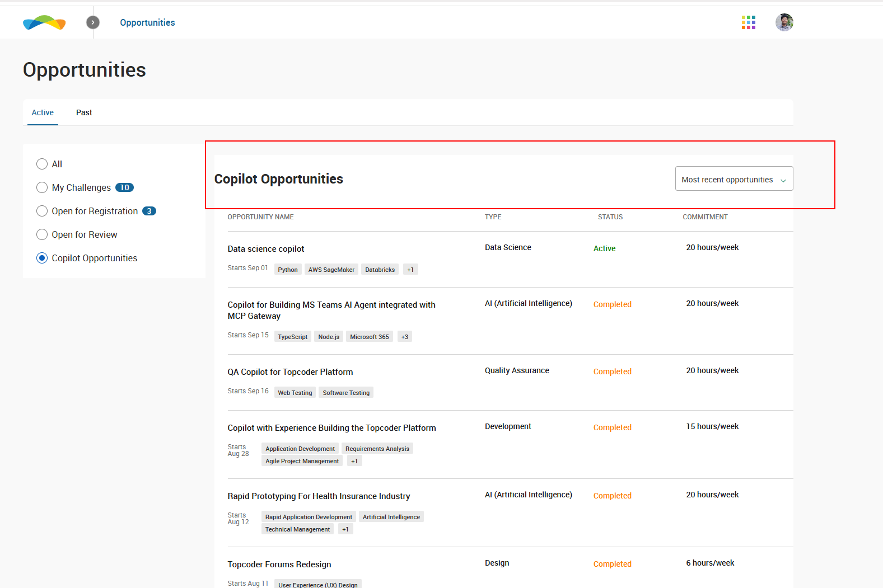Expand the +1 tags on Data science copilot

(x=410, y=270)
